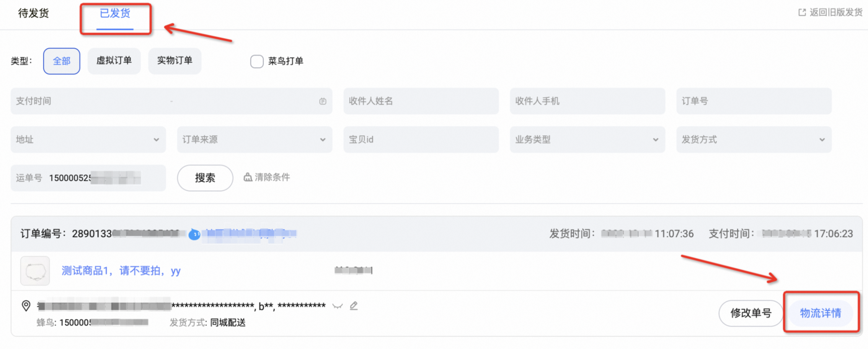Viewport: 868px width, 349px height.
Task: Click the blue Wangwang chat icon by order number
Action: pyautogui.click(x=194, y=234)
